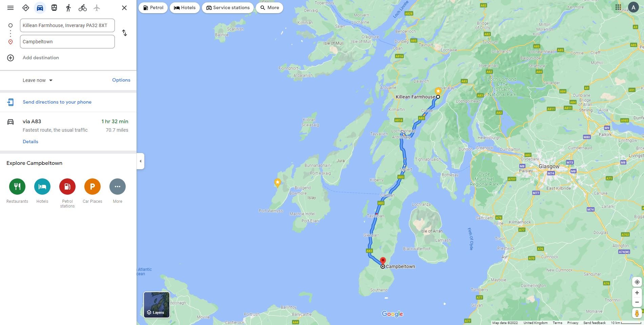644x325 pixels.
Task: Choose walking travel mode icon
Action: point(68,8)
